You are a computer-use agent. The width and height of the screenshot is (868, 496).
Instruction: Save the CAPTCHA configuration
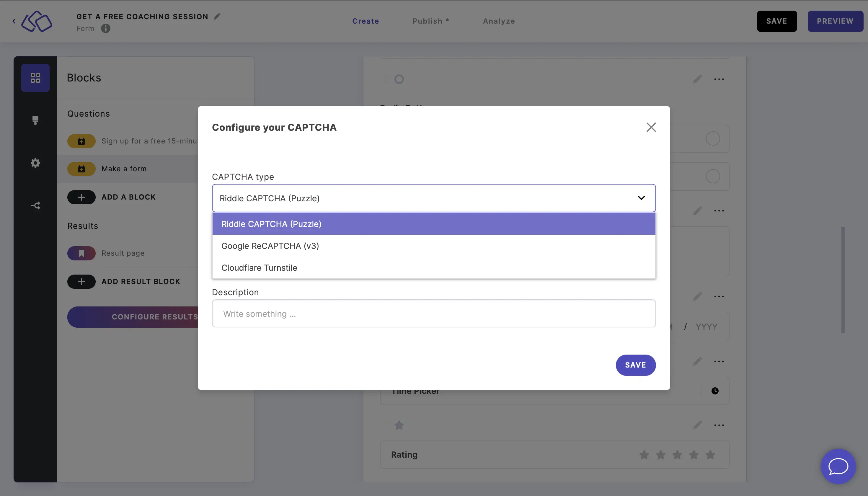tap(635, 365)
